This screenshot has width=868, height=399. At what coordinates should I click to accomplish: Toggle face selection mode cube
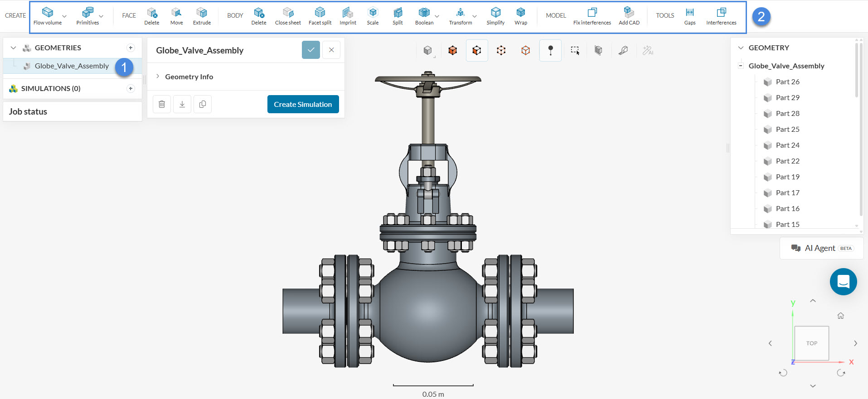tap(476, 51)
